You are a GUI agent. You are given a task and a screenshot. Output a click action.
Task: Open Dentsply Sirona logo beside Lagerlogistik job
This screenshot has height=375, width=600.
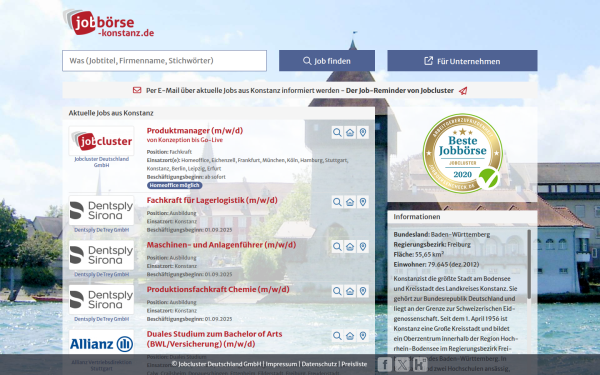click(101, 210)
